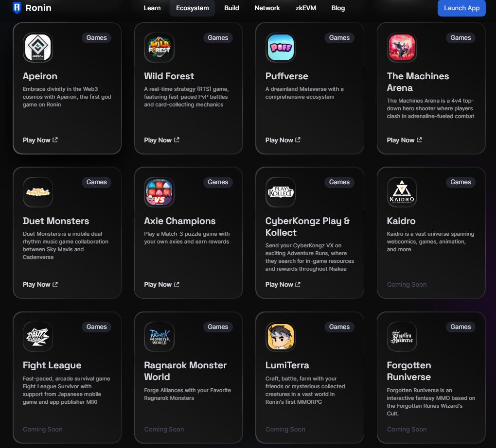Click the Puffverse card title
496x448 pixels.
point(286,76)
